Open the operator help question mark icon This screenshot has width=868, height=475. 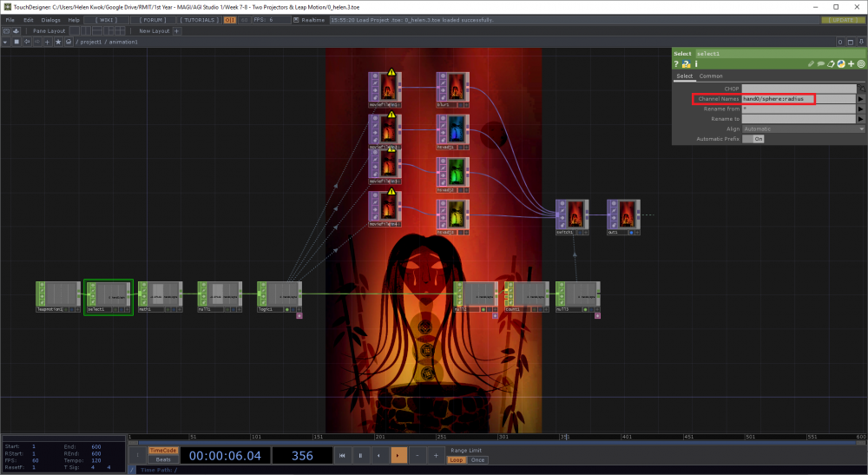pyautogui.click(x=676, y=64)
